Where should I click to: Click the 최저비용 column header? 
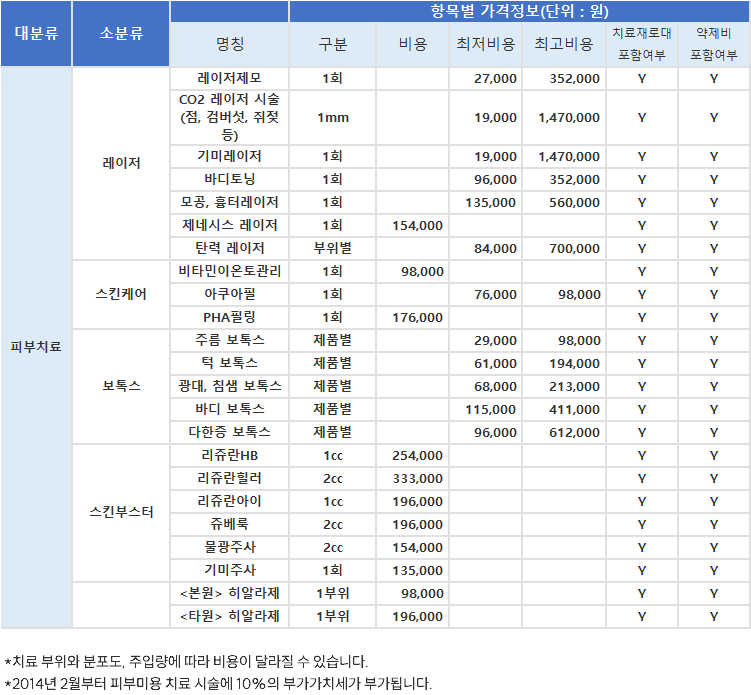[486, 45]
